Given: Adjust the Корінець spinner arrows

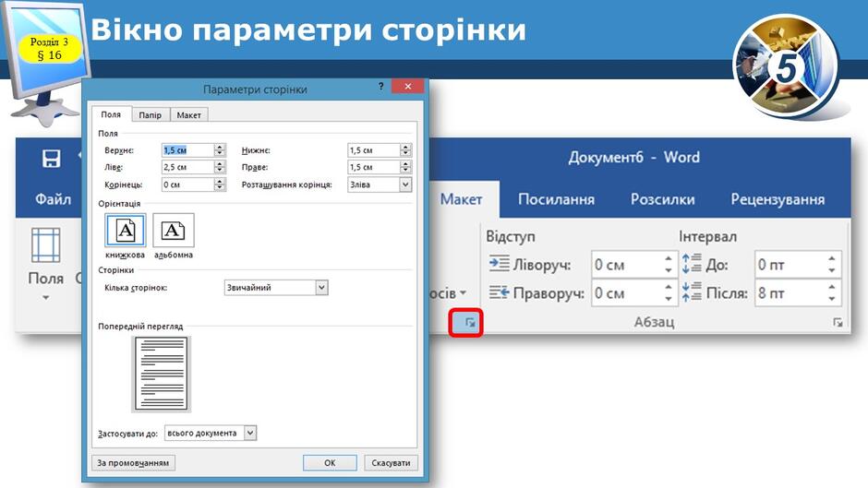Looking at the screenshot, I should 220,184.
